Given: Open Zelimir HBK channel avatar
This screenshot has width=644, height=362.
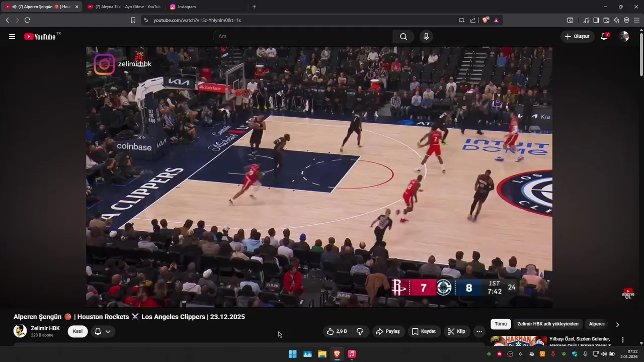Looking at the screenshot, I should [20, 331].
